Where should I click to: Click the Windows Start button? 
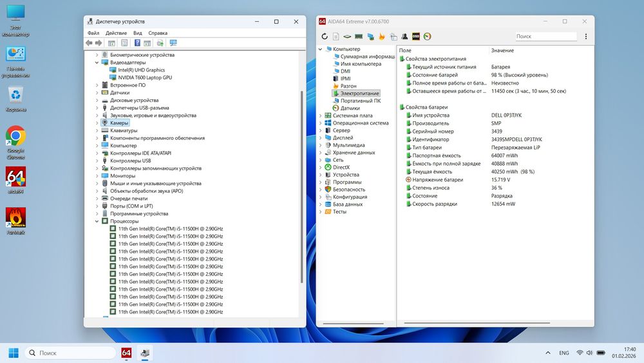14,353
